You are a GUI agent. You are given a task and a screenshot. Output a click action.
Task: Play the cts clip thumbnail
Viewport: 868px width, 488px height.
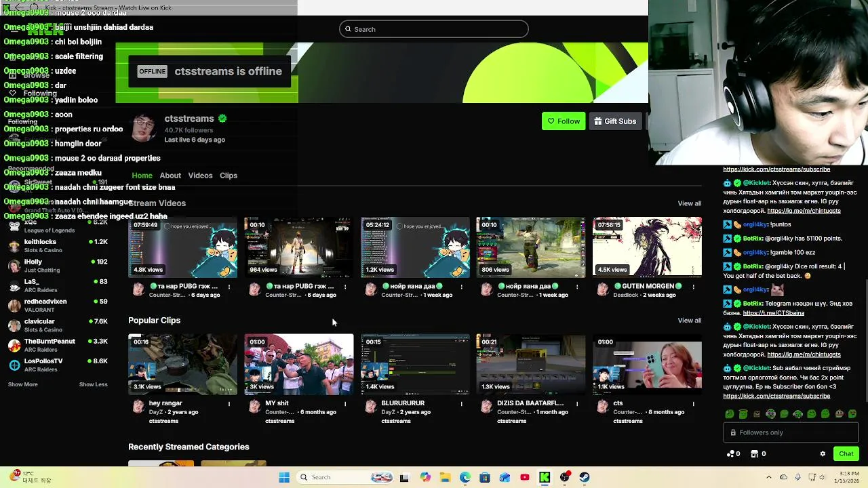pos(647,364)
